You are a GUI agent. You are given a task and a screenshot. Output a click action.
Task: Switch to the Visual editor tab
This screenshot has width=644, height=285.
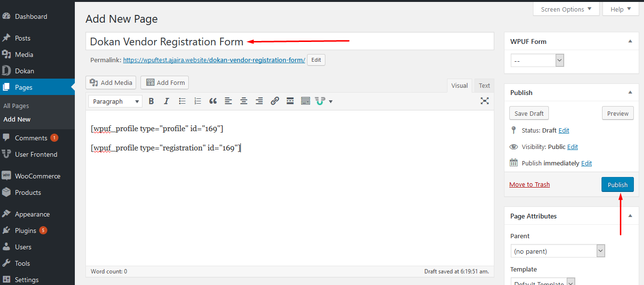[x=460, y=85]
